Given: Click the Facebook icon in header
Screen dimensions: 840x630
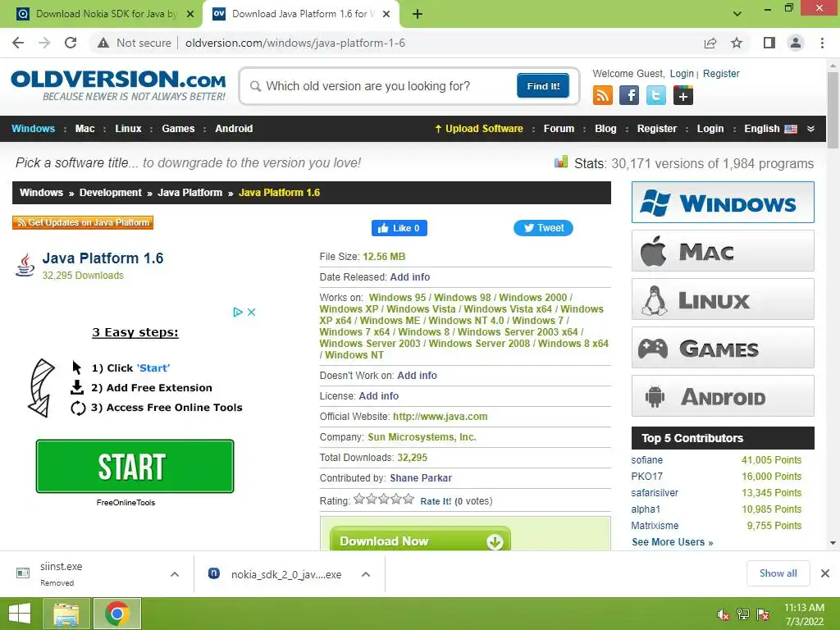Looking at the screenshot, I should (629, 96).
